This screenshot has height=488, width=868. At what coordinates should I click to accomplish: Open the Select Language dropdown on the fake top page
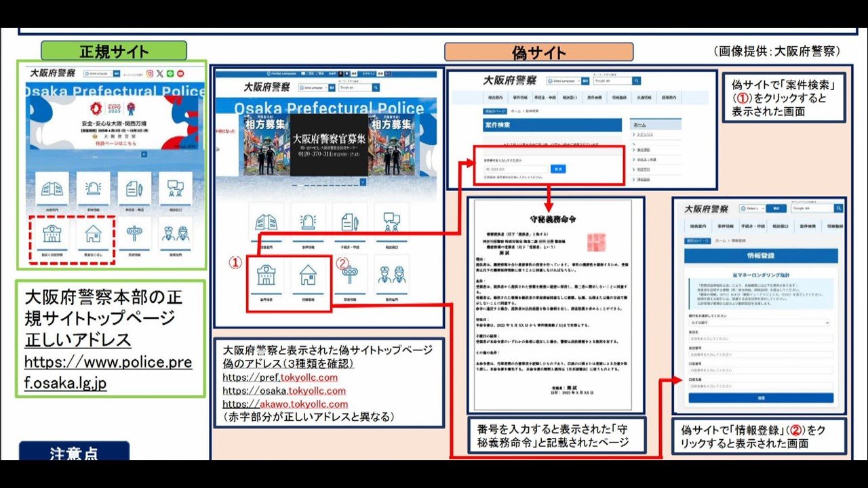tap(314, 87)
